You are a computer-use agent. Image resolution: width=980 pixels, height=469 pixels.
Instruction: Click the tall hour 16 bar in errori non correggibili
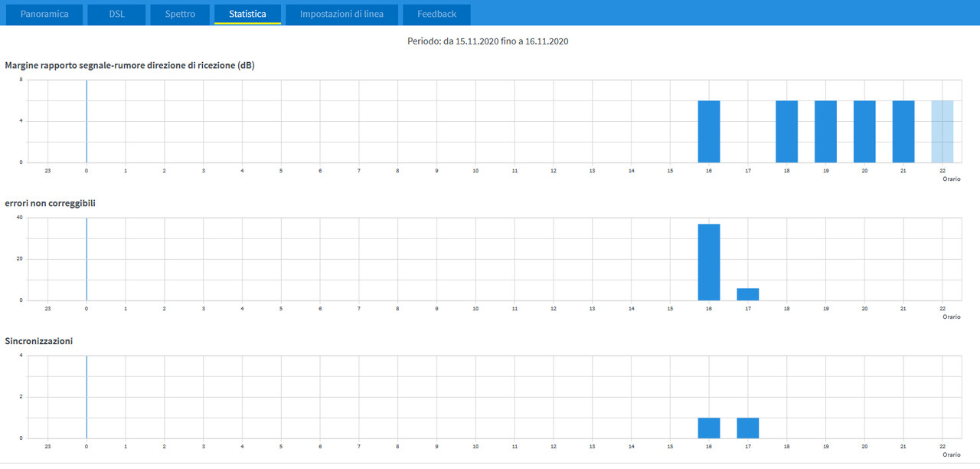point(709,262)
